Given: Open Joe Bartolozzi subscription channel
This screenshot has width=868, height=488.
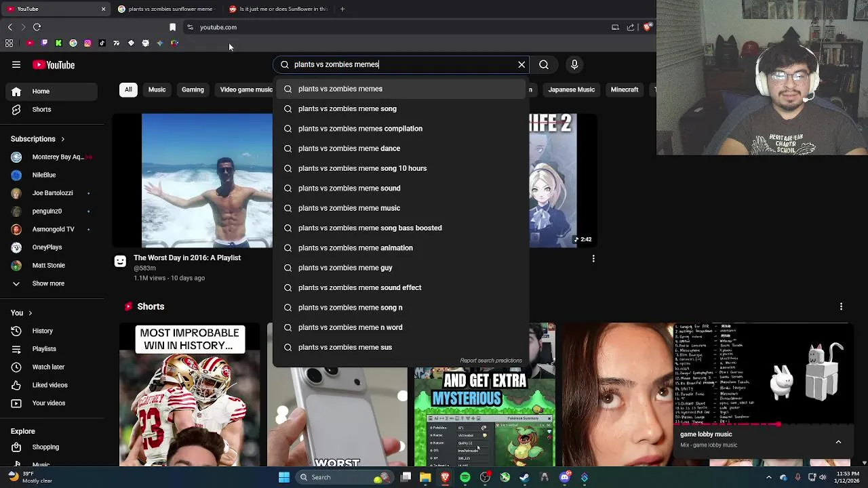Looking at the screenshot, I should point(52,193).
